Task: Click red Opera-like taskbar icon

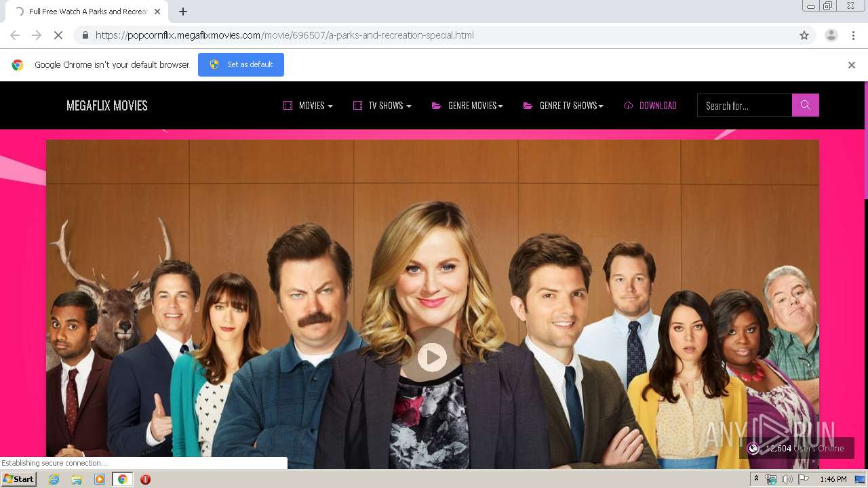Action: (x=145, y=479)
